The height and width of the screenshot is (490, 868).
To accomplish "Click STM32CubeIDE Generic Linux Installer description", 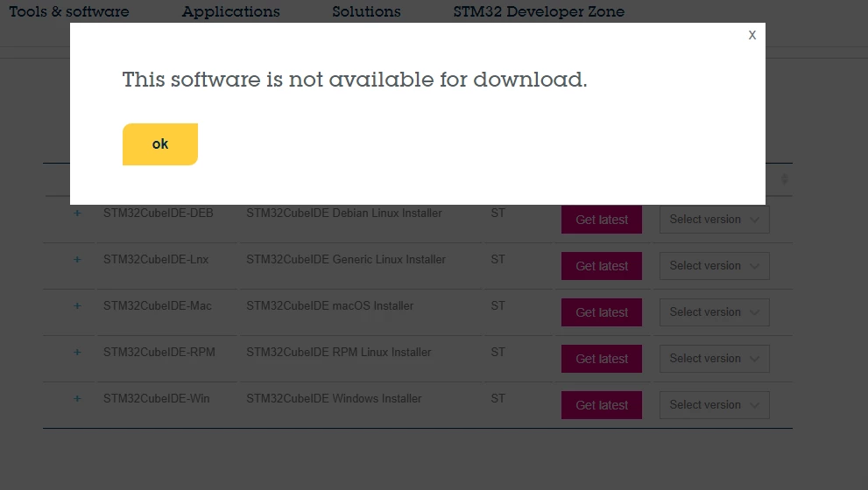I will tap(346, 259).
